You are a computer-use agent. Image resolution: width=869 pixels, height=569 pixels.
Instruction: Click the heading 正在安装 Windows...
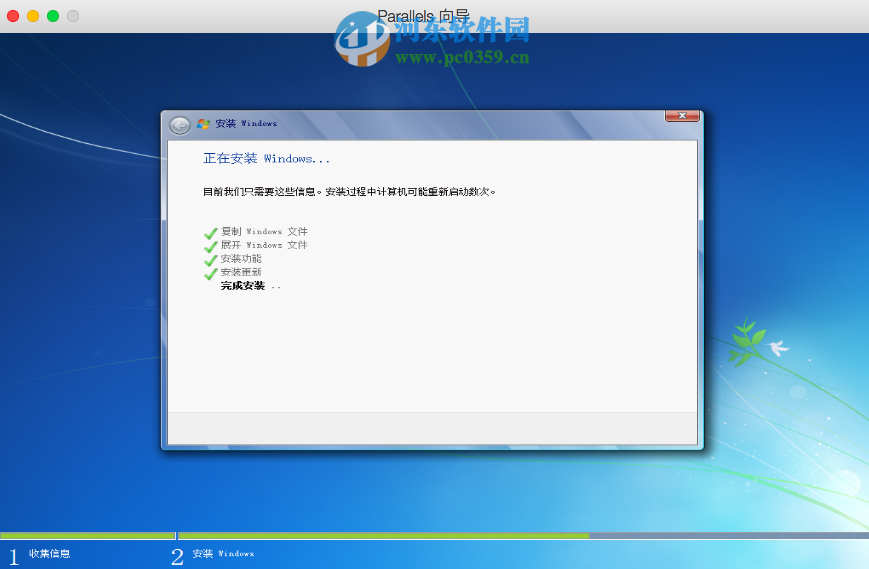[x=266, y=158]
